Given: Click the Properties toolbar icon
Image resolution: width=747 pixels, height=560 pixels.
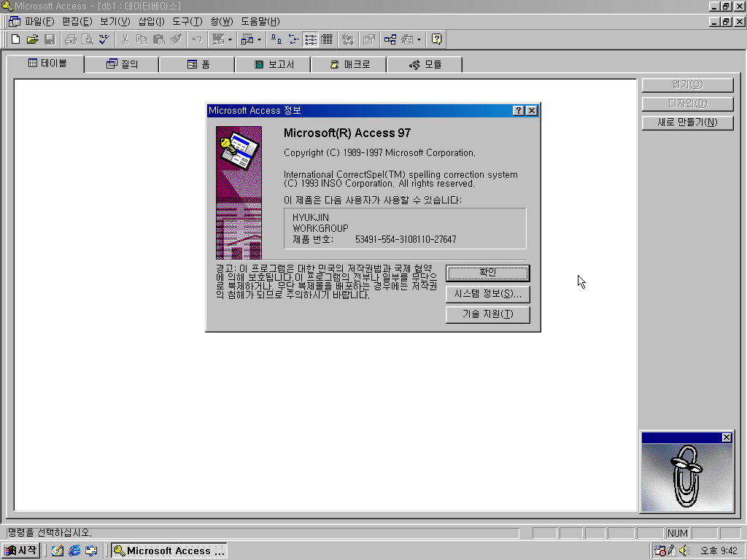Looking at the screenshot, I should pos(368,39).
